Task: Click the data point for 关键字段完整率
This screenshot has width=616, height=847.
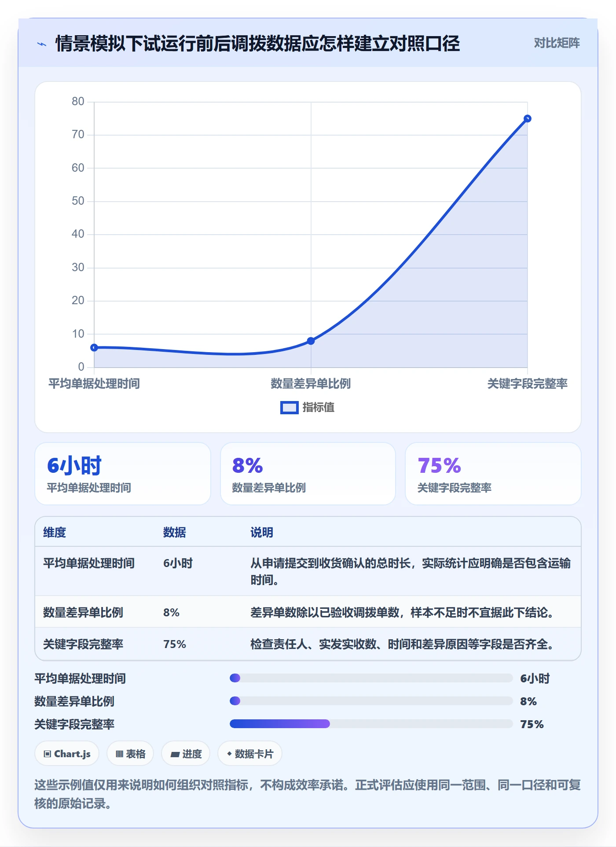Action: 528,119
